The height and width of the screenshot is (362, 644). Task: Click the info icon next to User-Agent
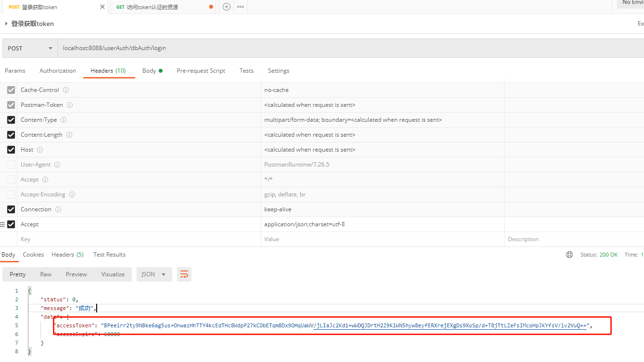point(57,165)
